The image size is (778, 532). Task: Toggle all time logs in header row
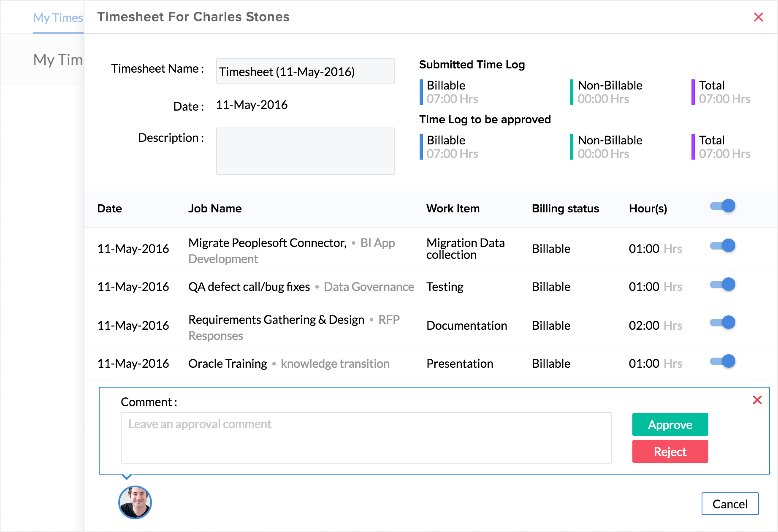723,206
